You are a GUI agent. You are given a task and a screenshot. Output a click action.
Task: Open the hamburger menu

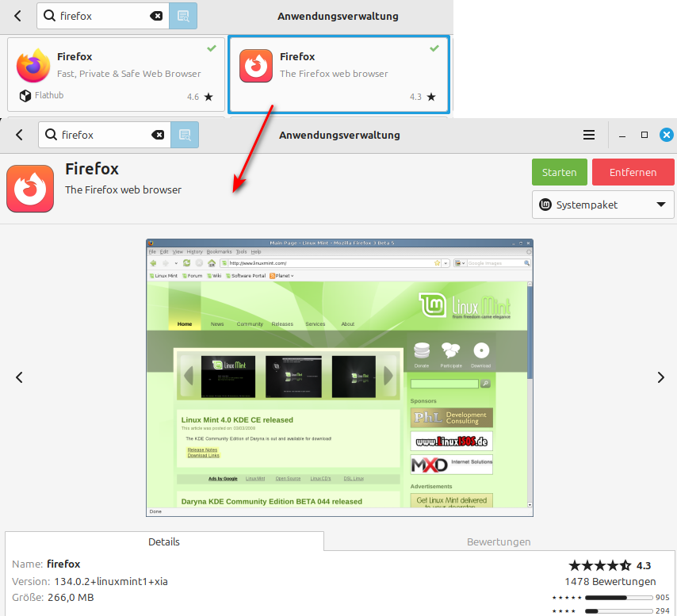[589, 135]
